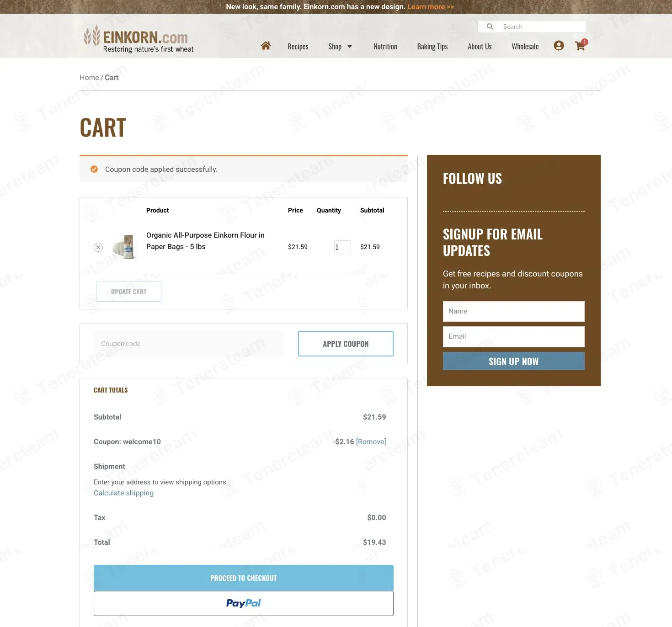Go to the Wholesale page
The height and width of the screenshot is (627, 672).
point(525,47)
